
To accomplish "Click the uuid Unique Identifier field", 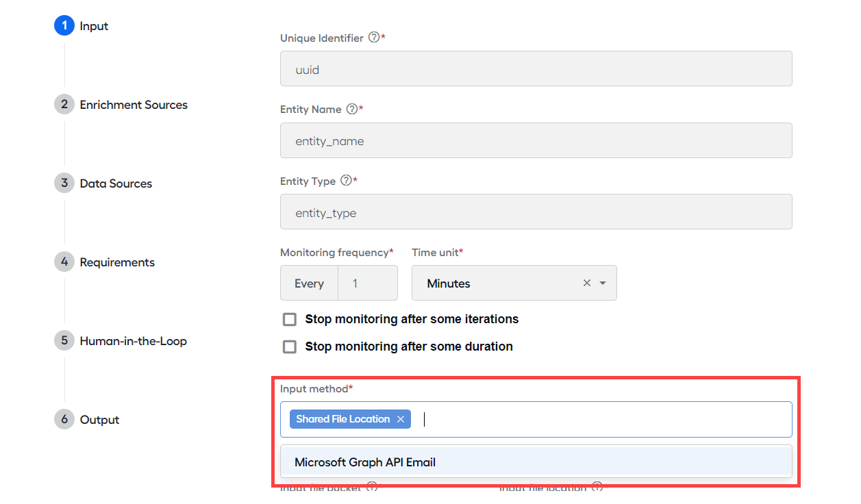I will pos(536,68).
